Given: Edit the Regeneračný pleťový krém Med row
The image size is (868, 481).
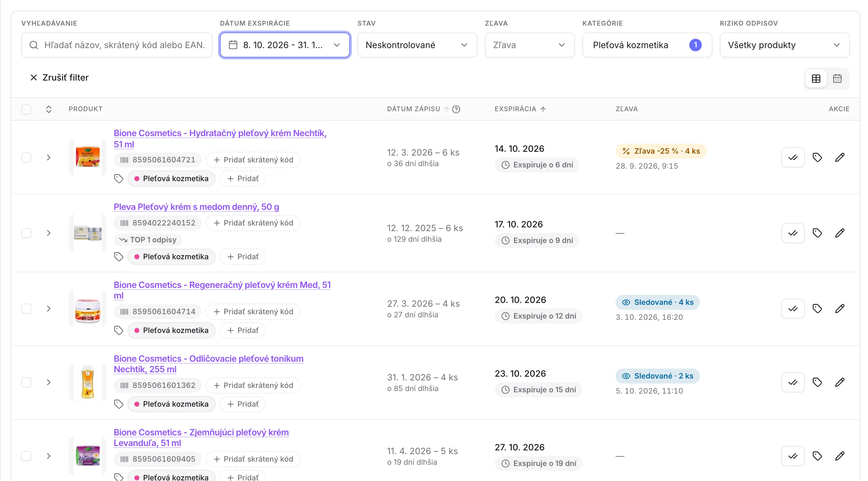Looking at the screenshot, I should tap(840, 309).
